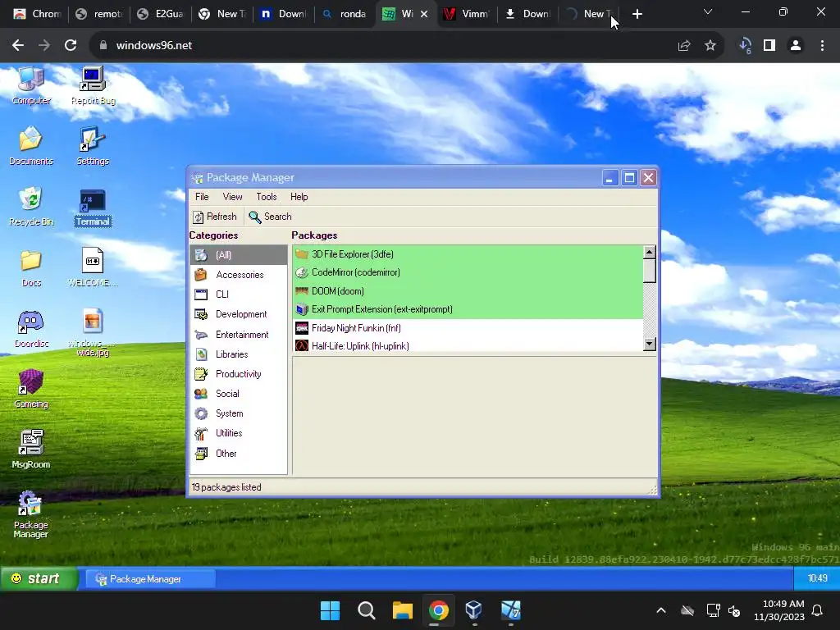Open the Settings desktop shortcut
Screen dimensions: 840x630
93,146
